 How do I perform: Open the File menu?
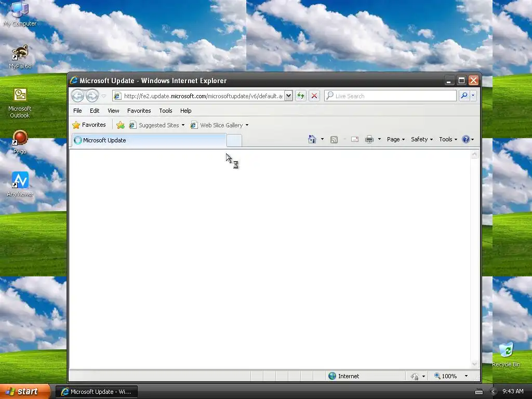(77, 111)
